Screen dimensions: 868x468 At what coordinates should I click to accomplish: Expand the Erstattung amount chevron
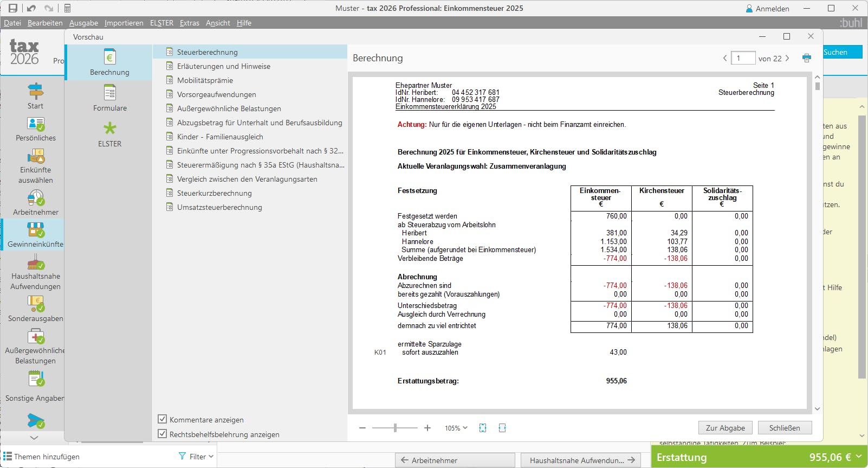(x=859, y=457)
